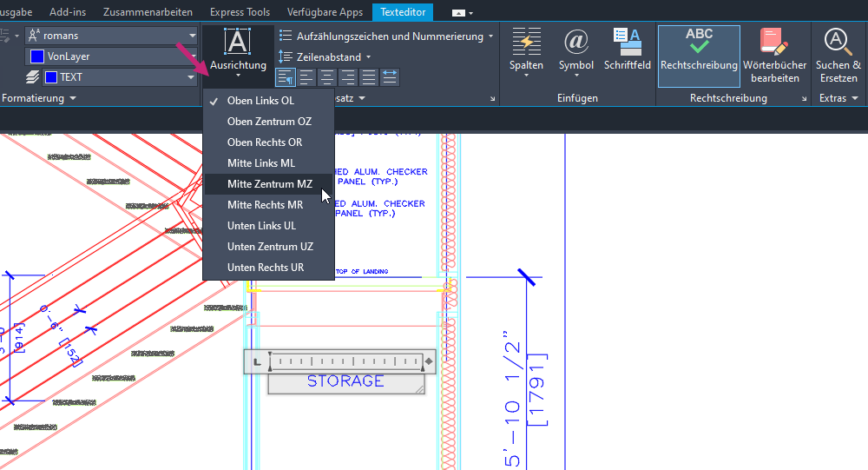Choose Oben Zentrum OZ alignment
The height and width of the screenshot is (470, 868).
269,122
